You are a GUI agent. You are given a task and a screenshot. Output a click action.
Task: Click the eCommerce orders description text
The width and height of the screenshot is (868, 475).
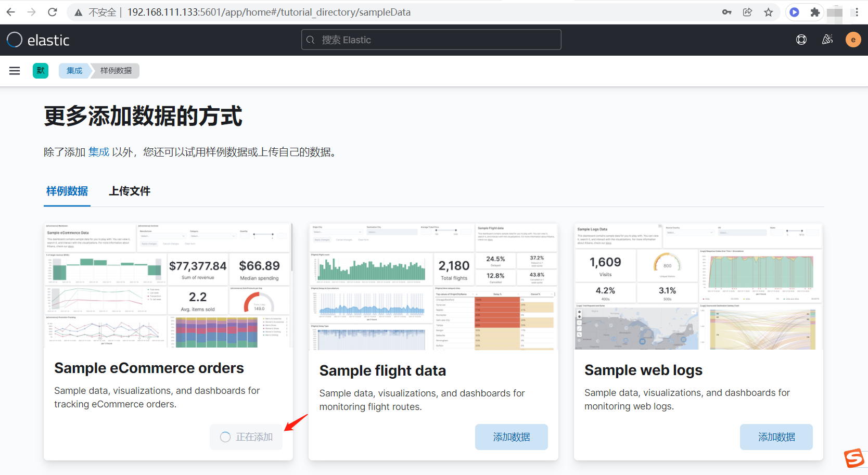coord(157,397)
